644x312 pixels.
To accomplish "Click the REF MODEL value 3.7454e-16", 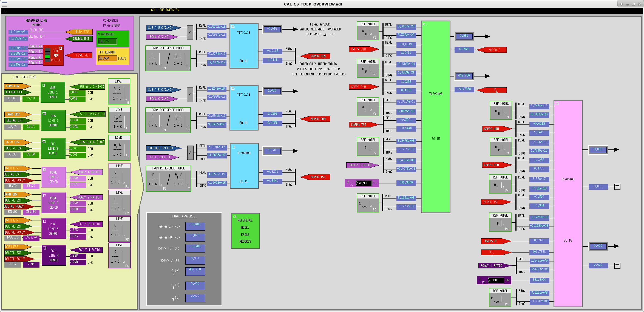I will 539,106.
